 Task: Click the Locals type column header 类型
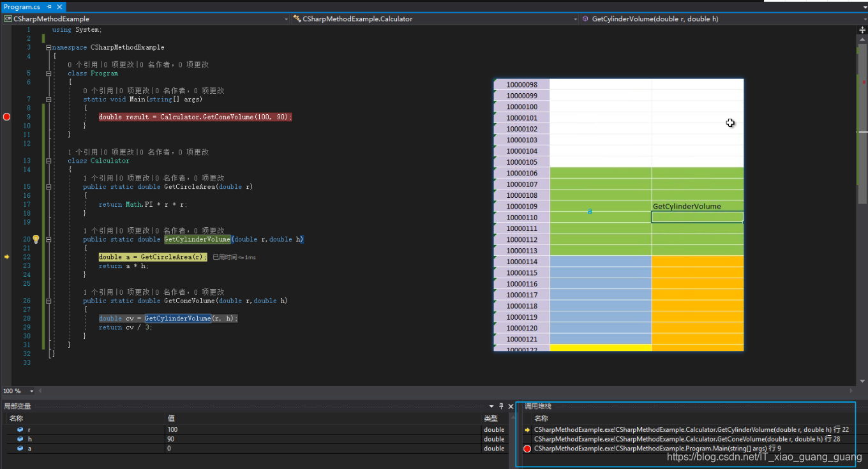point(490,419)
